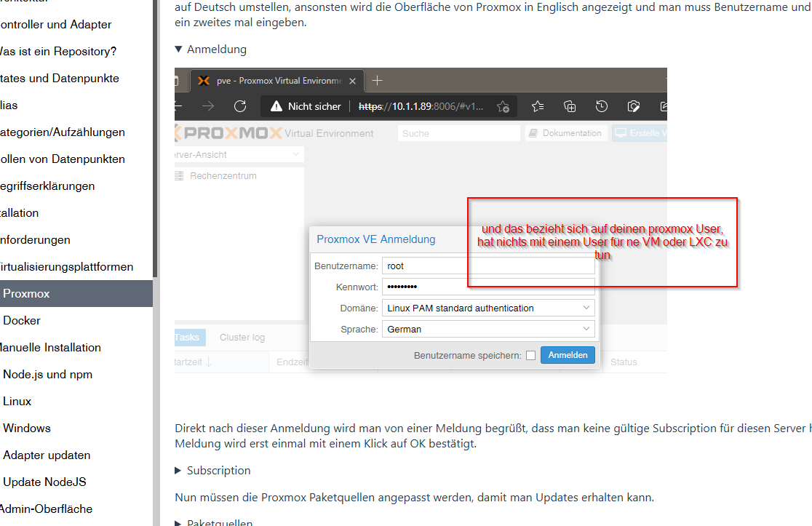Image resolution: width=812 pixels, height=526 pixels.
Task: Expand the Subscription section
Action: (x=178, y=471)
